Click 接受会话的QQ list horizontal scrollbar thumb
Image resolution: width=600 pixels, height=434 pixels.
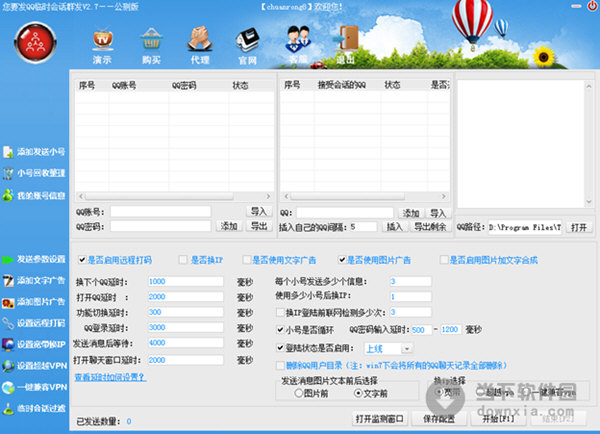point(347,196)
